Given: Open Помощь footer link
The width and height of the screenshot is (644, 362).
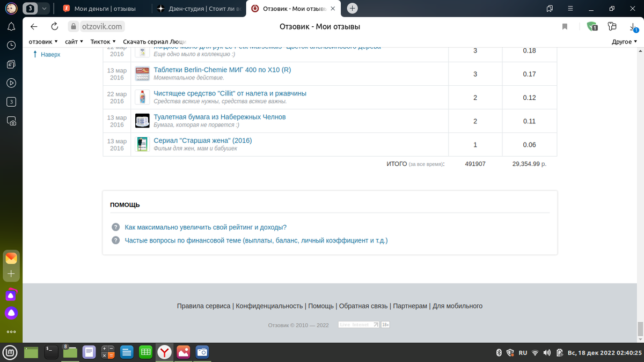Looking at the screenshot, I should (x=321, y=306).
